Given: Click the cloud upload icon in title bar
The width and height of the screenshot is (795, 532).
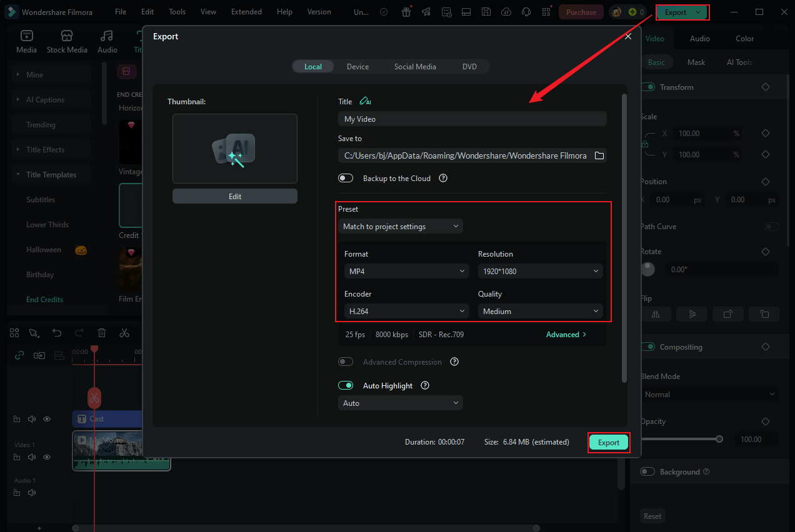Looking at the screenshot, I should click(506, 11).
